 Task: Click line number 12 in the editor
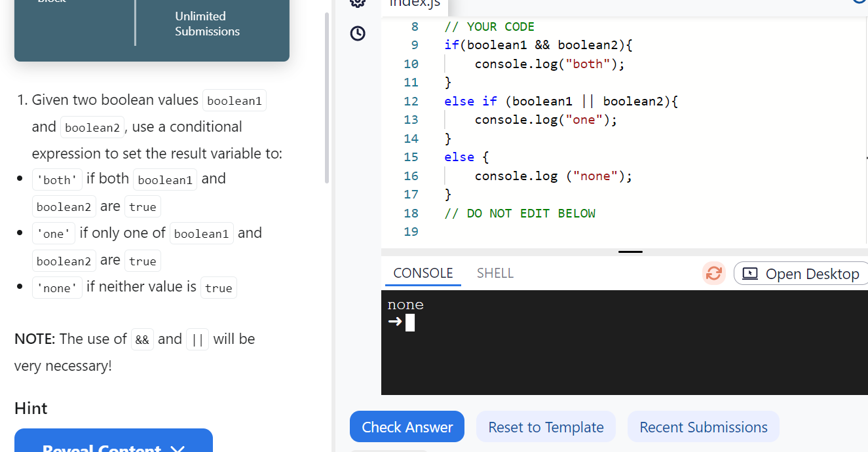pos(411,101)
